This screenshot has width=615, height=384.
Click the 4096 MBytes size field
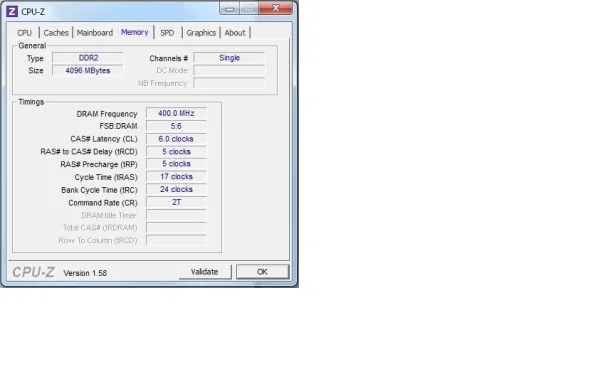point(88,71)
